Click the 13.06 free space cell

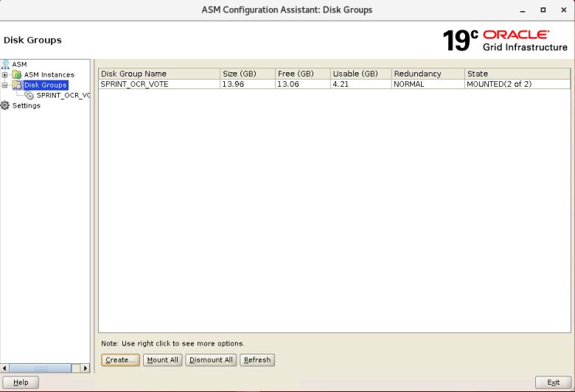pos(303,84)
